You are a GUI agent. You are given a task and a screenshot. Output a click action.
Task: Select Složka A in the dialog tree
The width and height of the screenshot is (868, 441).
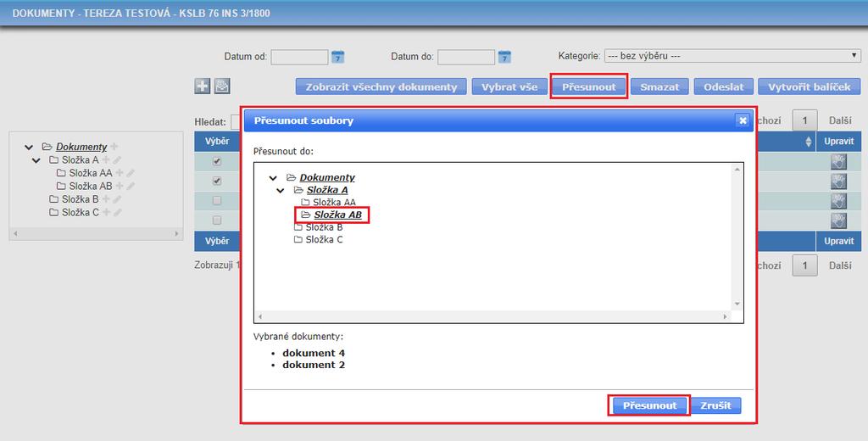[x=327, y=190]
